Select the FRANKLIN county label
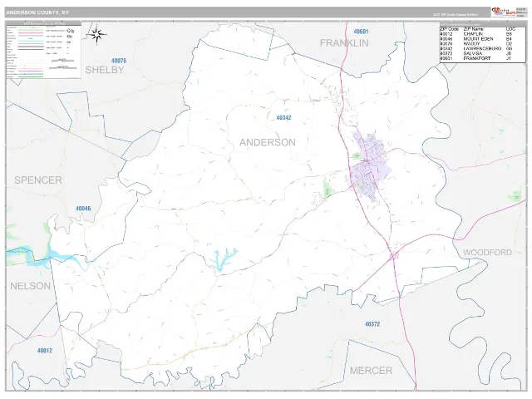This screenshot has width=532, height=399. tap(344, 43)
